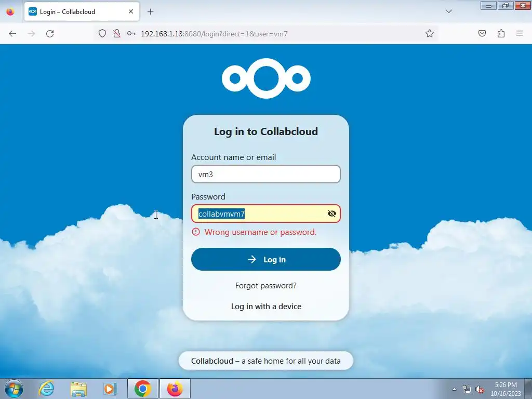532x399 pixels.
Task: Click the Firefox taskbar button
Action: pyautogui.click(x=175, y=389)
